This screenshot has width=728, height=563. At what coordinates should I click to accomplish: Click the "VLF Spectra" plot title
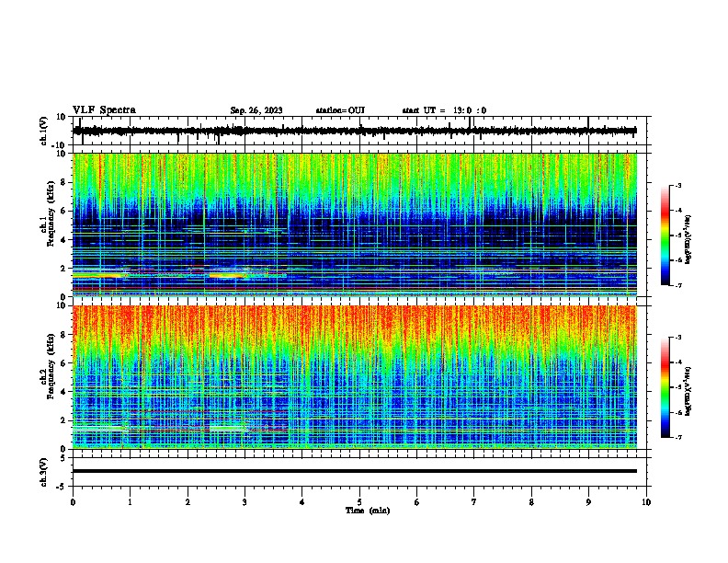[104, 110]
